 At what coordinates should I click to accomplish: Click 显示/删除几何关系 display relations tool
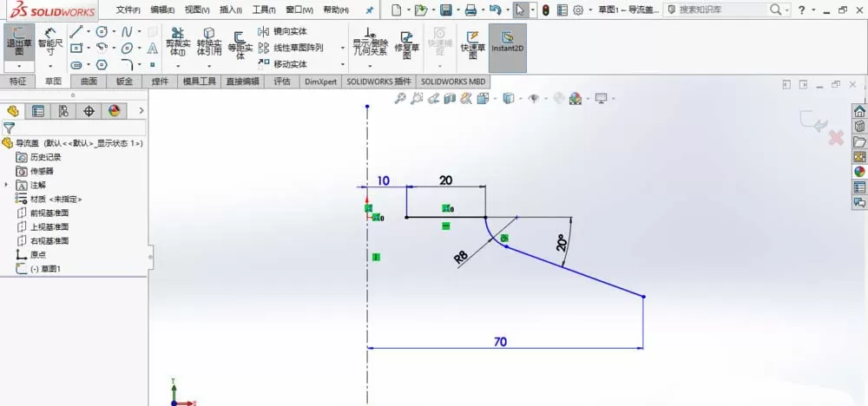pyautogui.click(x=370, y=43)
